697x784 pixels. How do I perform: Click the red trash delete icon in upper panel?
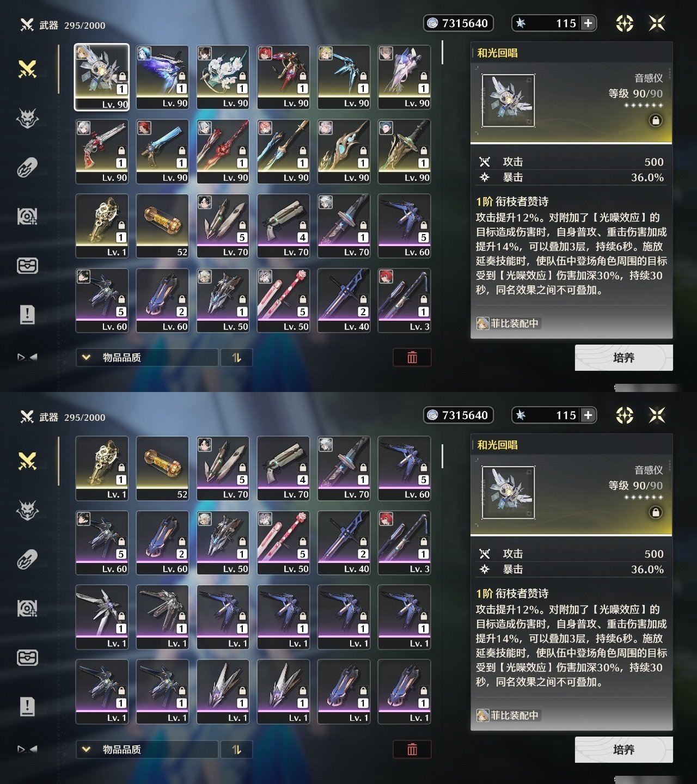412,357
